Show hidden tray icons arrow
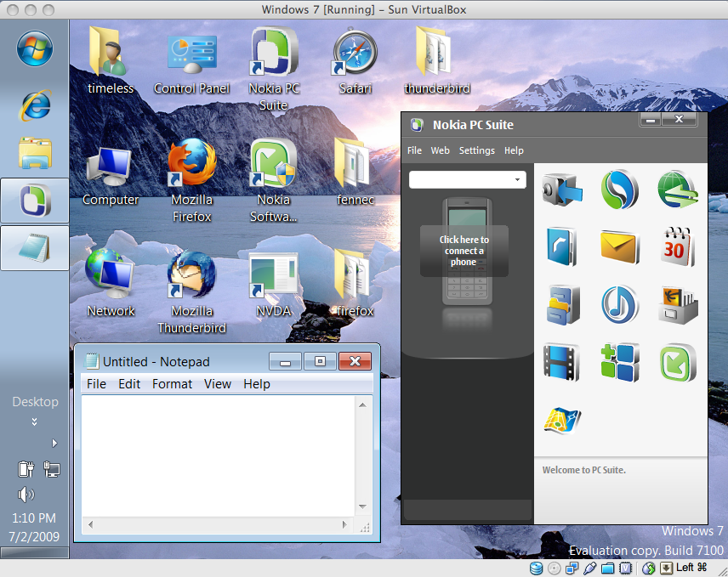The image size is (728, 577). pyautogui.click(x=54, y=443)
